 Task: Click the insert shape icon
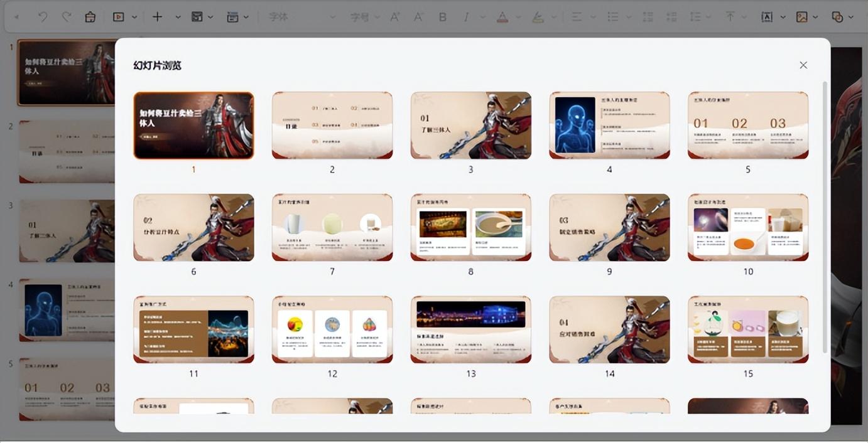pyautogui.click(x=837, y=17)
